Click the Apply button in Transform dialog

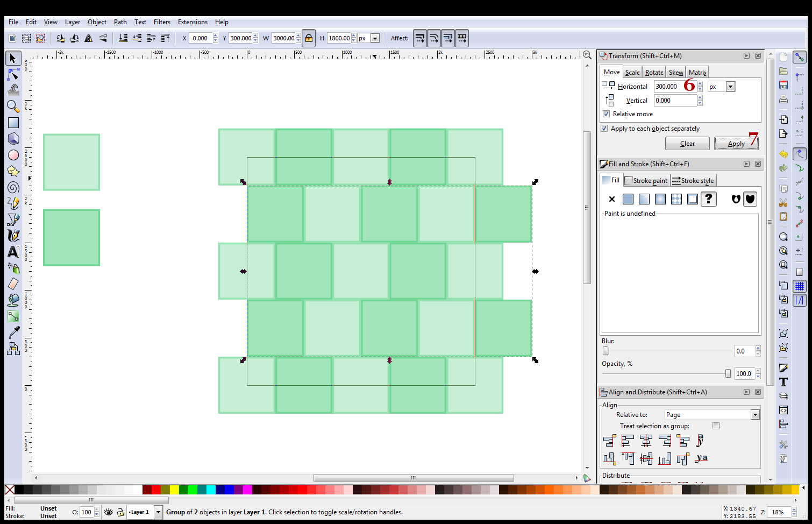736,143
